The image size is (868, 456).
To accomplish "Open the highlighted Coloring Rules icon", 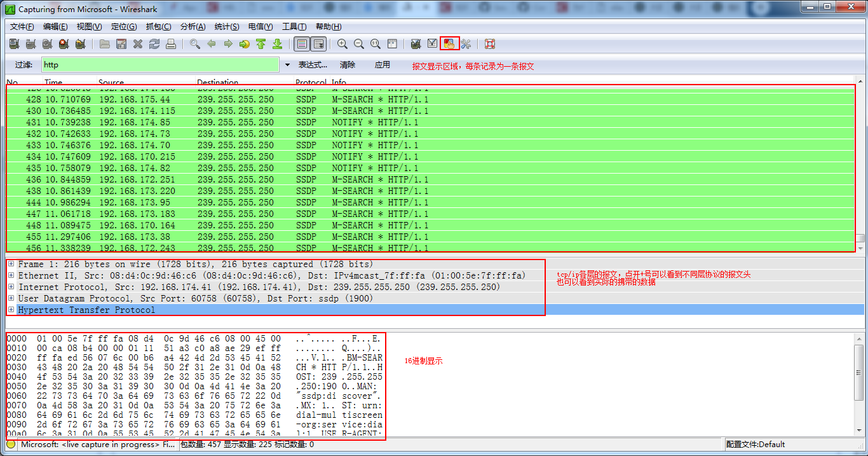I will point(449,43).
